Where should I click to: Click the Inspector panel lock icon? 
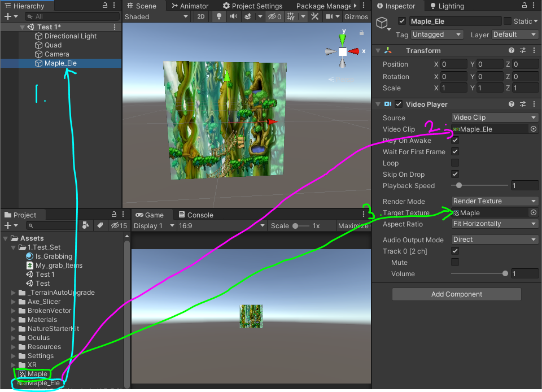pos(524,6)
